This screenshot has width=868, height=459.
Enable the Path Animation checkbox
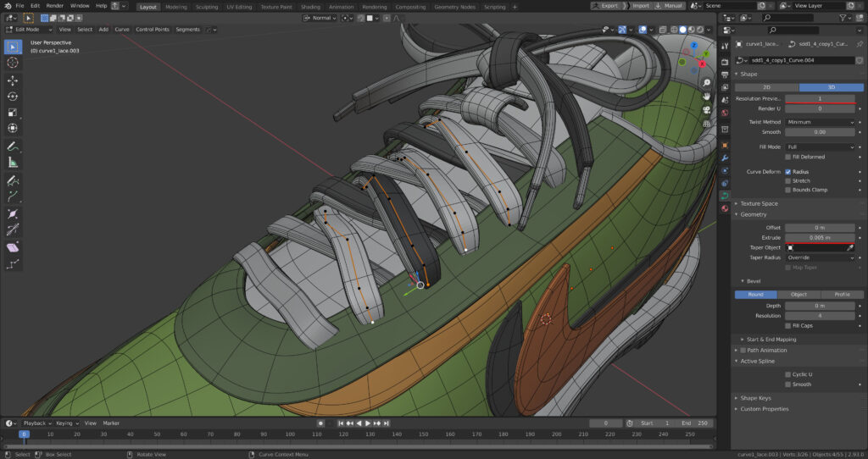(x=743, y=350)
